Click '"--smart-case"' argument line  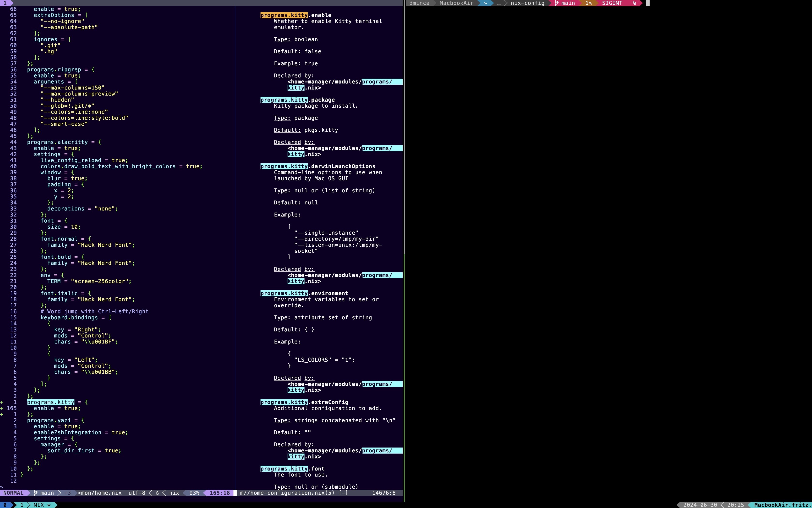(x=64, y=124)
